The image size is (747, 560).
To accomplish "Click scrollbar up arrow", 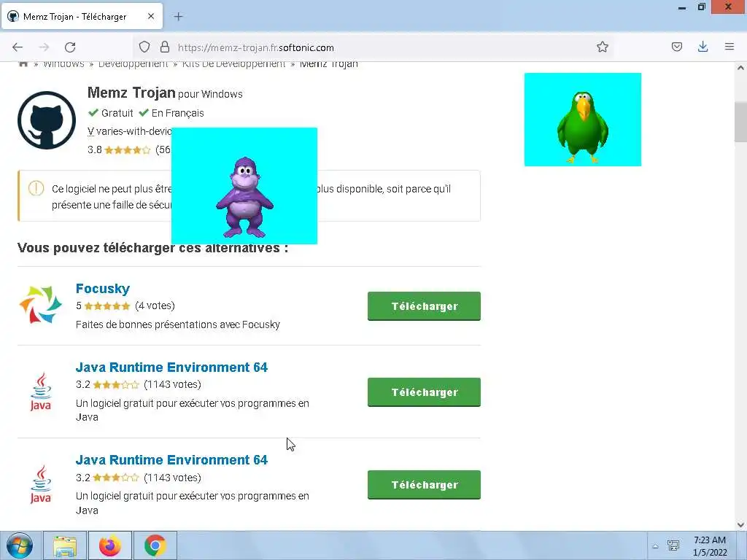I will pos(740,68).
